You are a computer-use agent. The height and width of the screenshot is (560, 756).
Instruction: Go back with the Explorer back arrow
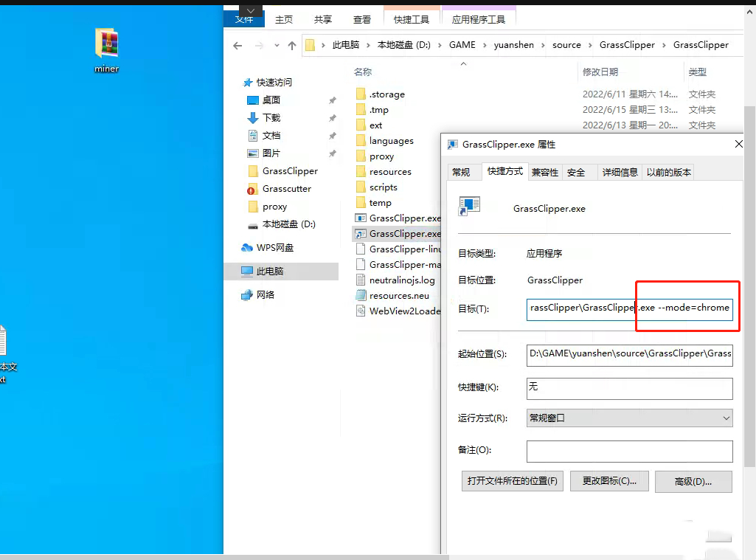(x=237, y=46)
